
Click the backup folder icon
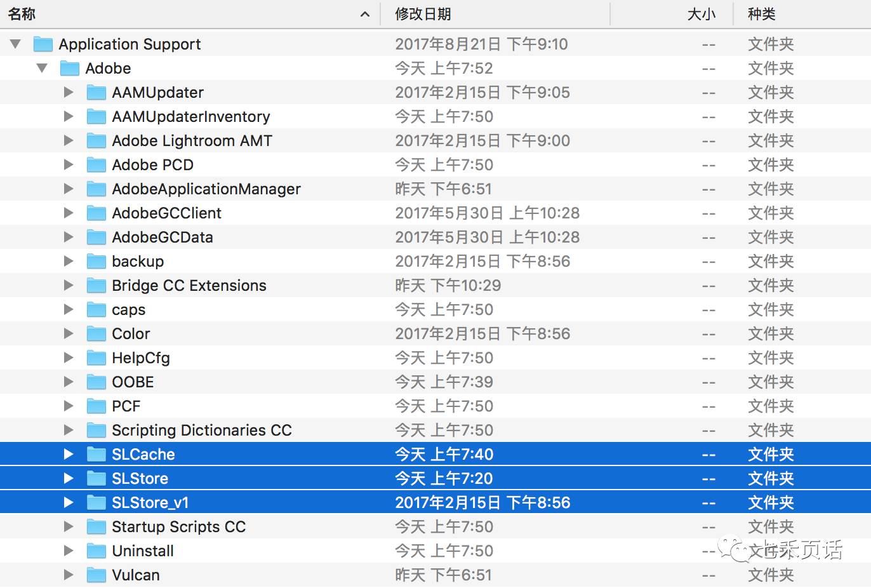96,261
